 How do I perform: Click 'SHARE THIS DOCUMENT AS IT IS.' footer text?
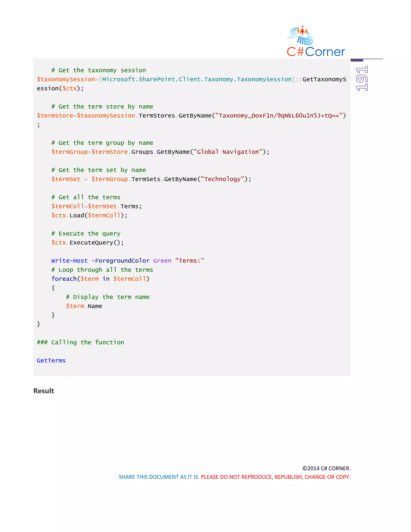click(x=159, y=477)
